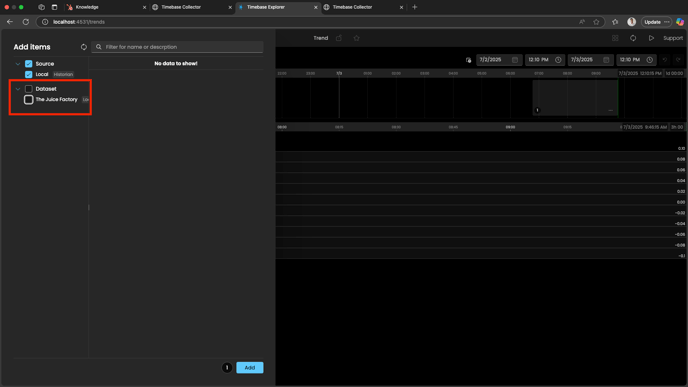Click the trend share icon
Screen dimensions: 688x387
(x=339, y=38)
